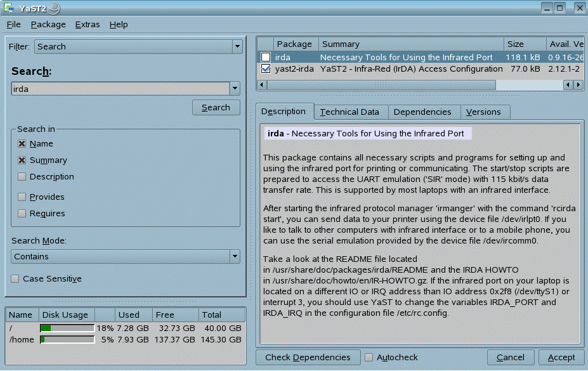The width and height of the screenshot is (588, 371).
Task: Sort by the Package column header
Action: (x=296, y=44)
